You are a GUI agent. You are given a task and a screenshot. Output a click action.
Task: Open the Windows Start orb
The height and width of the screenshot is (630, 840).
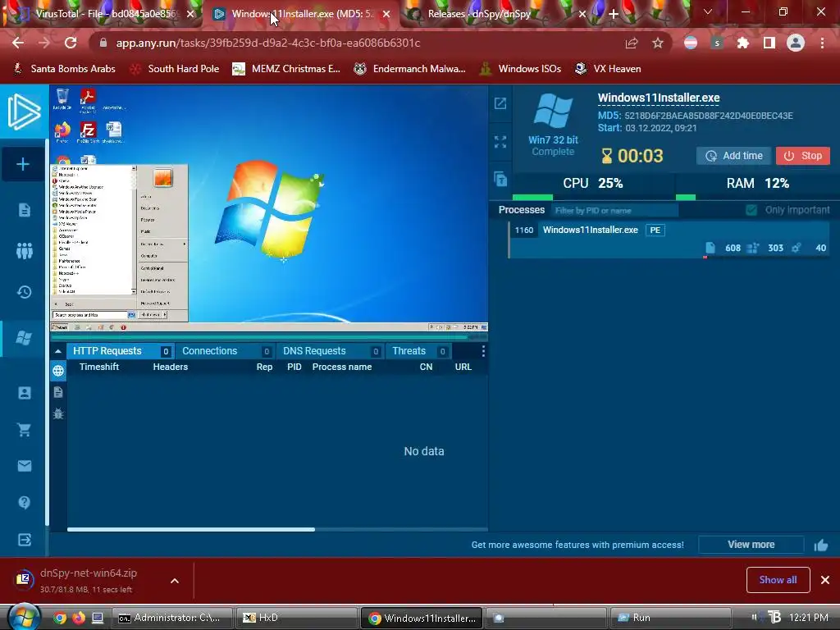[x=23, y=617]
